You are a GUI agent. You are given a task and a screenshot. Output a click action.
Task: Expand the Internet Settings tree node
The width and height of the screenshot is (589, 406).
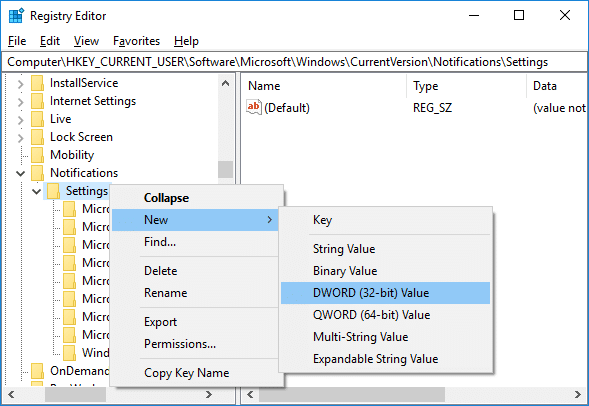pos(21,101)
